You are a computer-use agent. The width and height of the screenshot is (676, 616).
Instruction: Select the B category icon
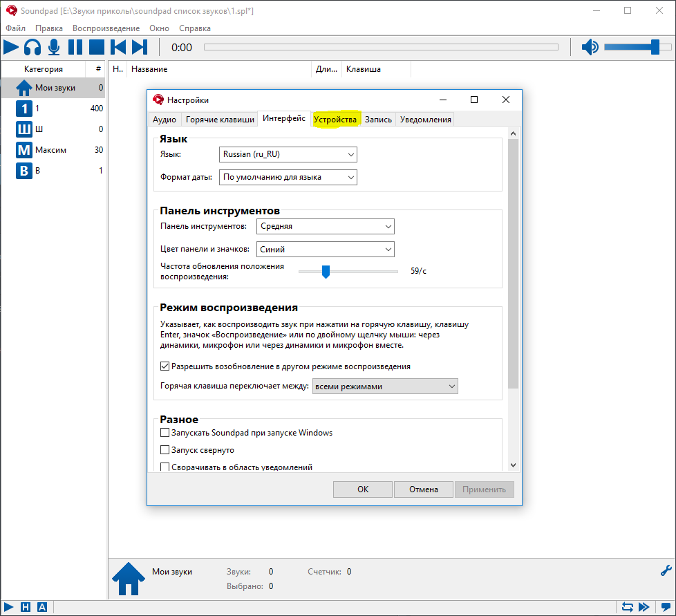[24, 171]
